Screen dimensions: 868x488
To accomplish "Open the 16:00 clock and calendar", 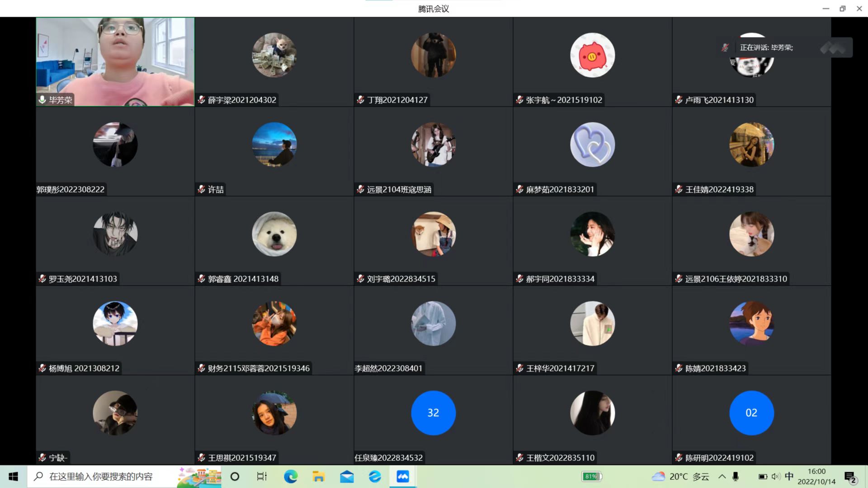I will tap(816, 476).
